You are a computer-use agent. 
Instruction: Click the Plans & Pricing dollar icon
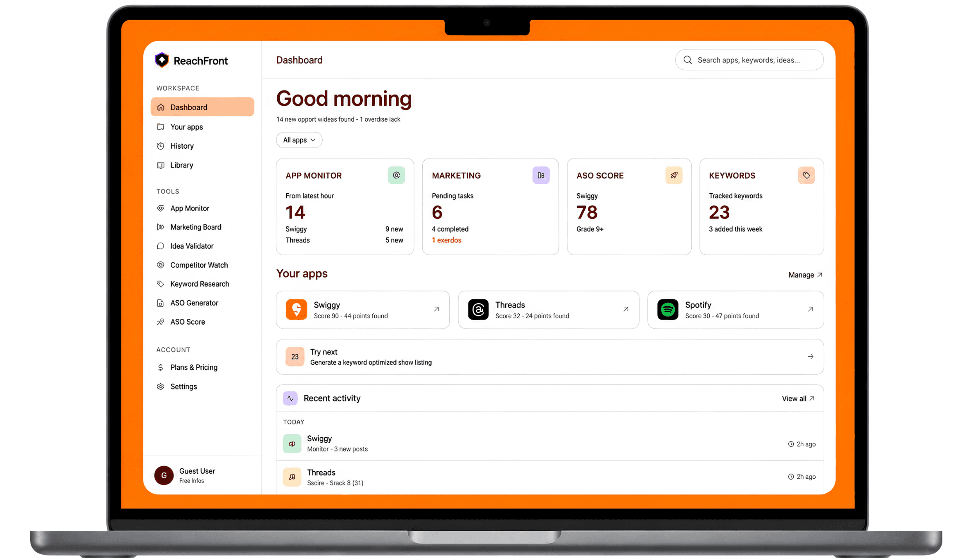click(x=161, y=367)
